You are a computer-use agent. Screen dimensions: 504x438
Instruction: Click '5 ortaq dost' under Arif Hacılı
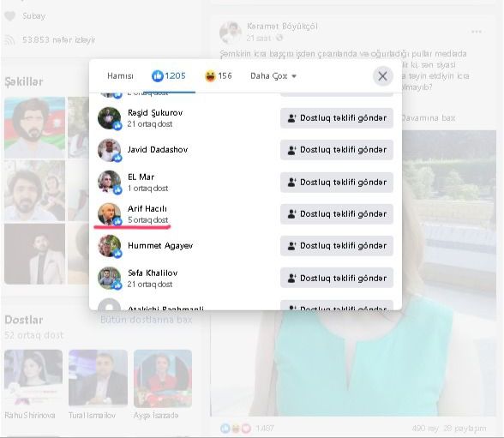point(147,219)
